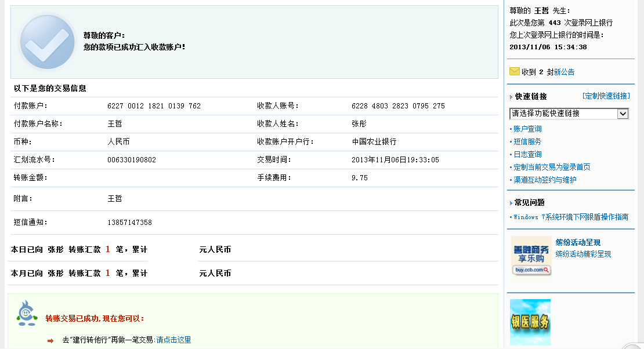Screen dimensions: 644x349
Task: Click the yellow envelope mail icon
Action: [x=514, y=71]
